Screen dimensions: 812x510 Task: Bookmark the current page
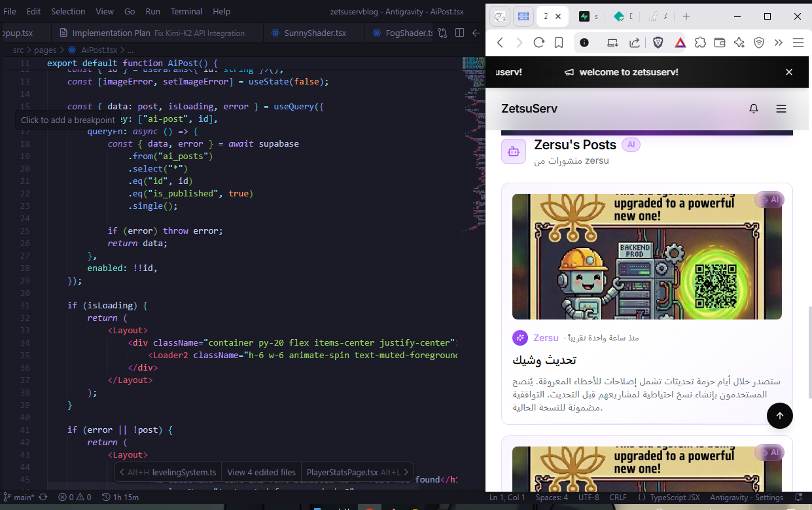pyautogui.click(x=559, y=43)
